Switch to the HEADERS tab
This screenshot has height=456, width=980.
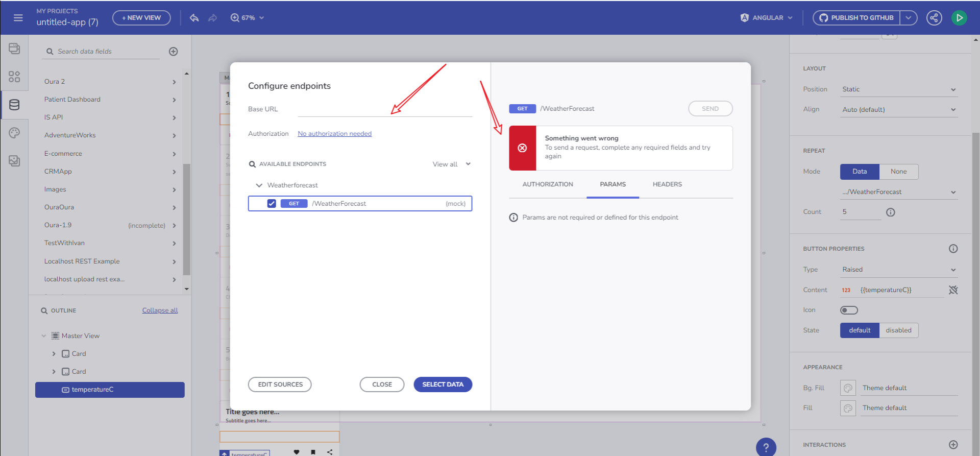pyautogui.click(x=667, y=184)
